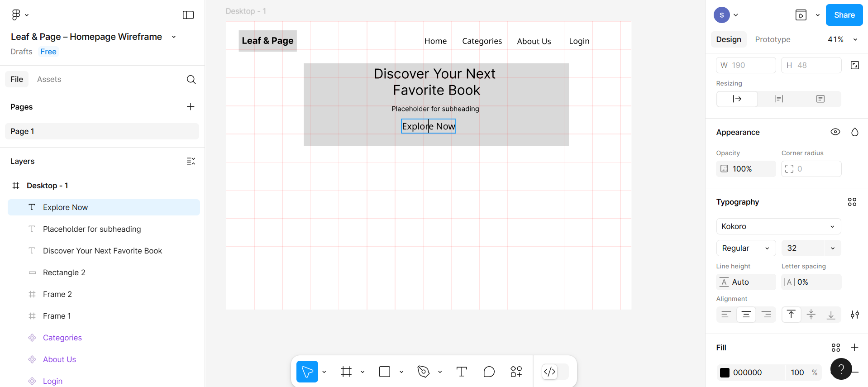Open the help question mark button

[841, 369]
